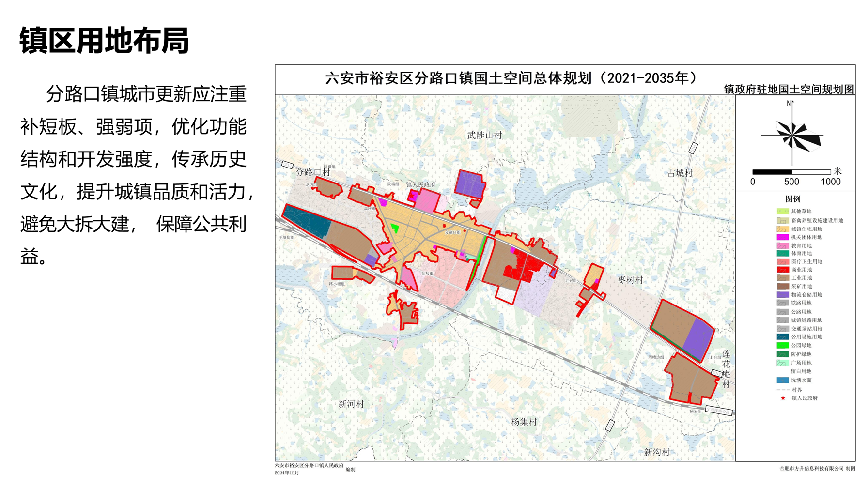Click the G312 road shield near 分路口村
This screenshot has width=868, height=488.
coord(287,165)
